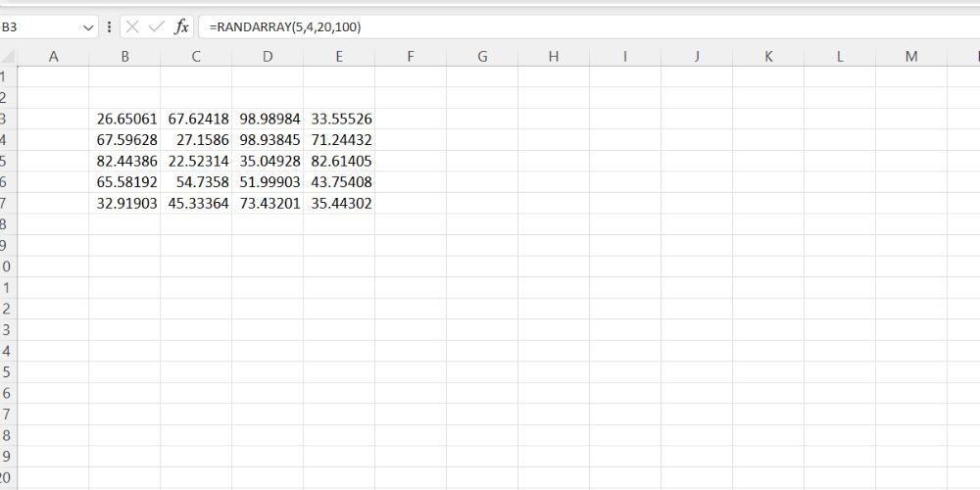Image resolution: width=980 pixels, height=490 pixels.
Task: Select row 8 header
Action: (6, 224)
